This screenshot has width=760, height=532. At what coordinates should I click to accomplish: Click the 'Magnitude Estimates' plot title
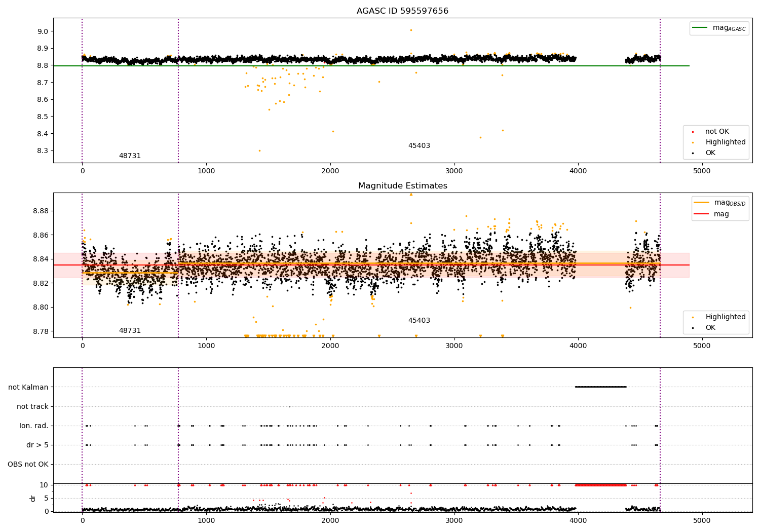point(402,186)
